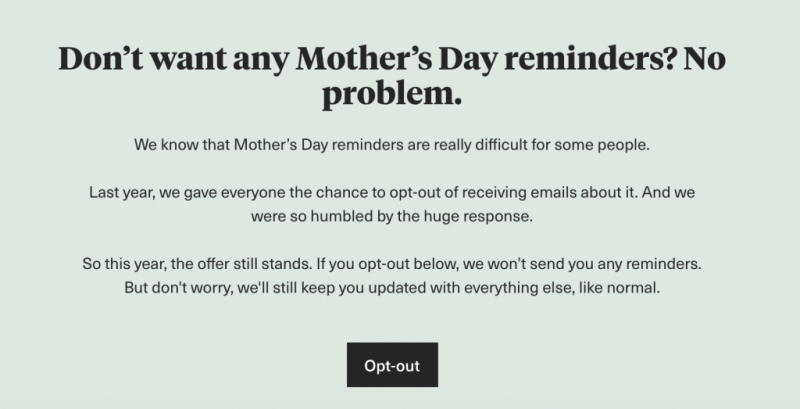Viewport: 800px width, 409px height.
Task: Click the phrase "the offer still stands"
Action: pos(241,264)
